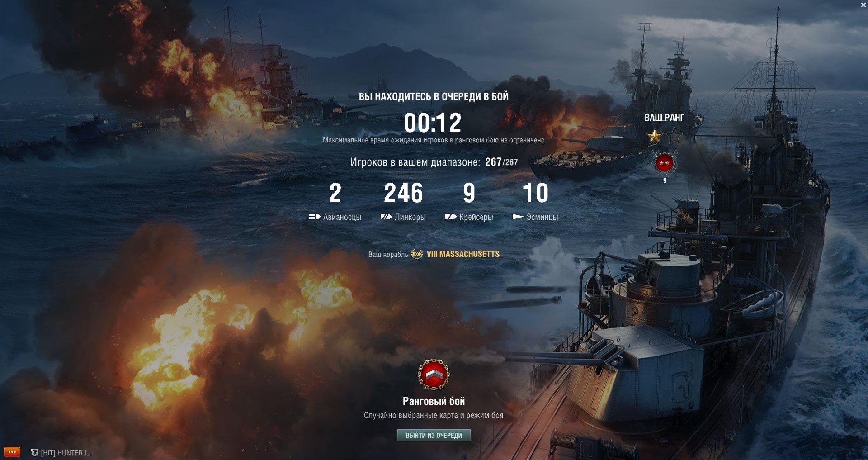Click the empty grey rank star

[674, 136]
